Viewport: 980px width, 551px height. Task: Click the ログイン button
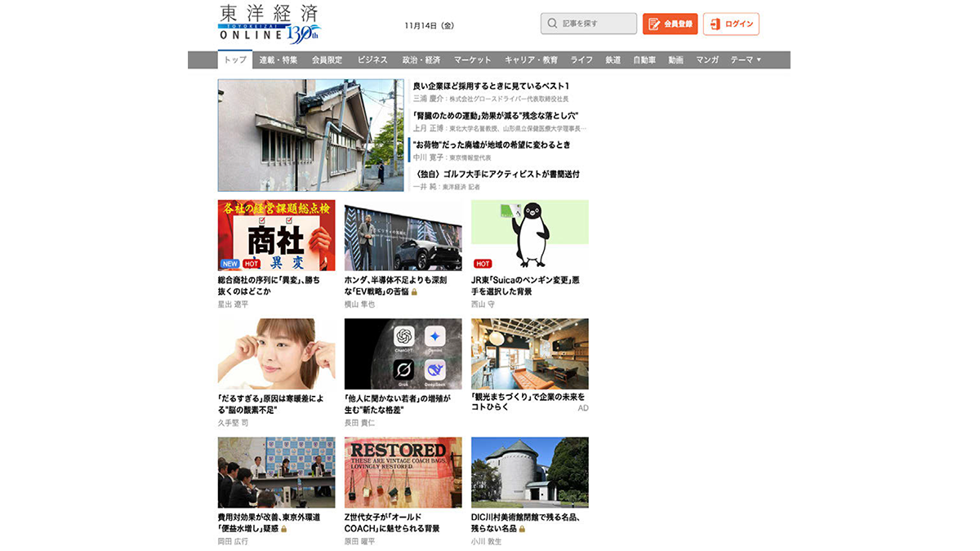tap(731, 24)
